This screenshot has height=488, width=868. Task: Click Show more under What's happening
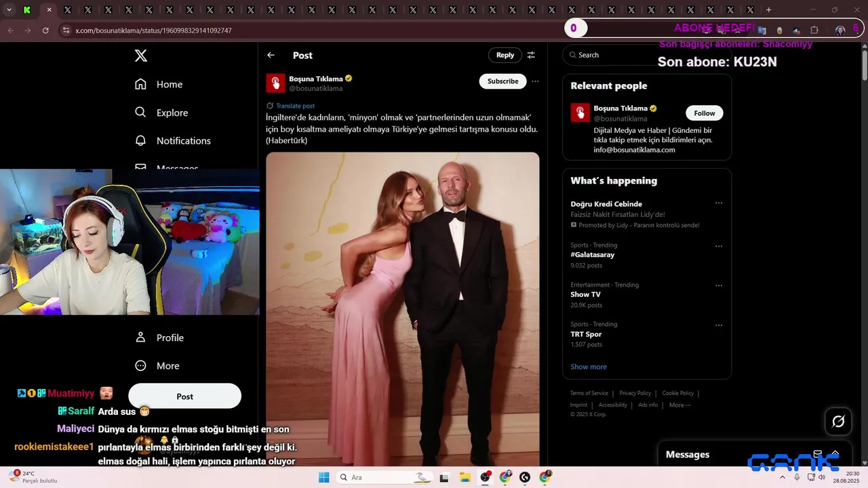tap(589, 367)
